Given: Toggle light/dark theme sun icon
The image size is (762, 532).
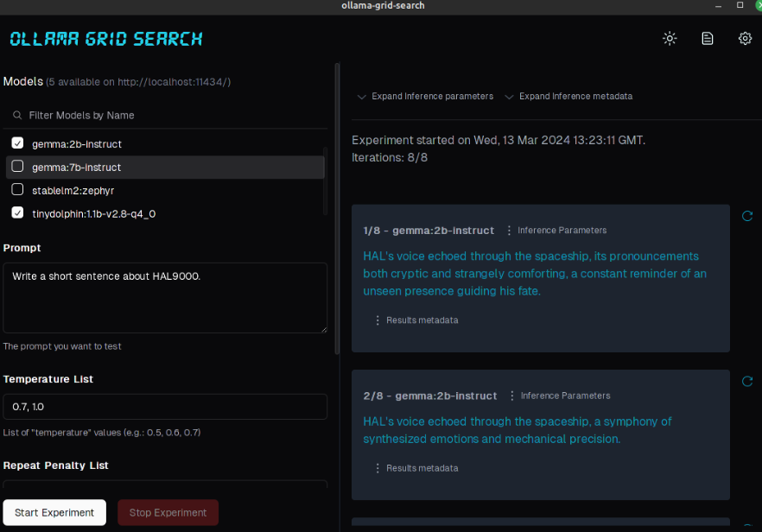Looking at the screenshot, I should [670, 38].
